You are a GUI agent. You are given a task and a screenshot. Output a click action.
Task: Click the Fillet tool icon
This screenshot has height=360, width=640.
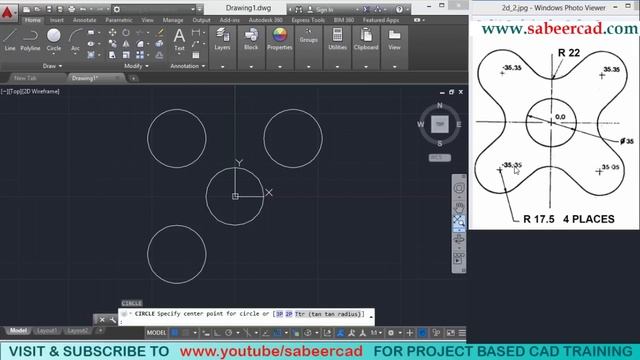point(140,44)
